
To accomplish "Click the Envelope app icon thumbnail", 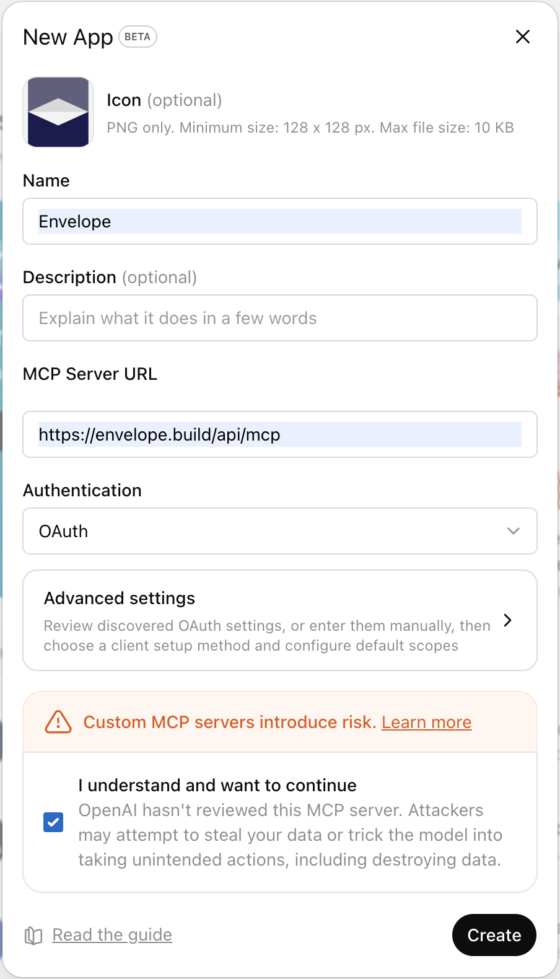I will tap(58, 112).
